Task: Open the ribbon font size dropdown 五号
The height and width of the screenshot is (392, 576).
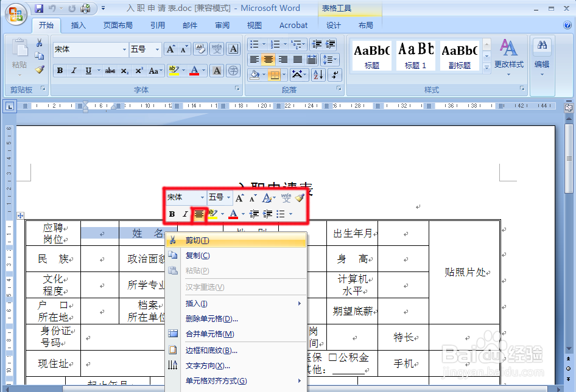Action: point(157,49)
